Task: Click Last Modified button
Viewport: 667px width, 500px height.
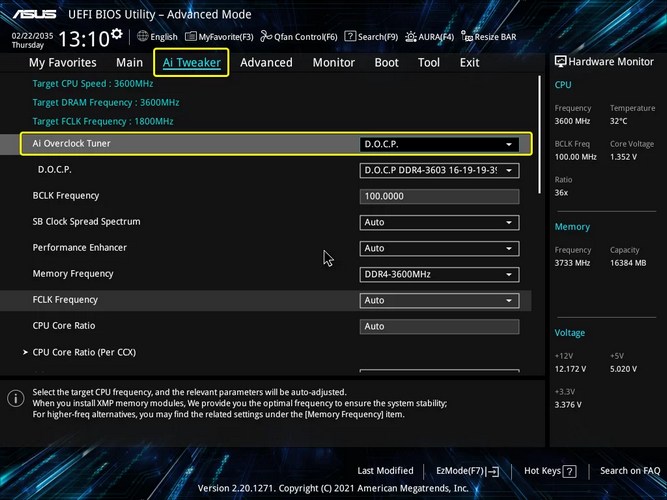Action: coord(385,471)
